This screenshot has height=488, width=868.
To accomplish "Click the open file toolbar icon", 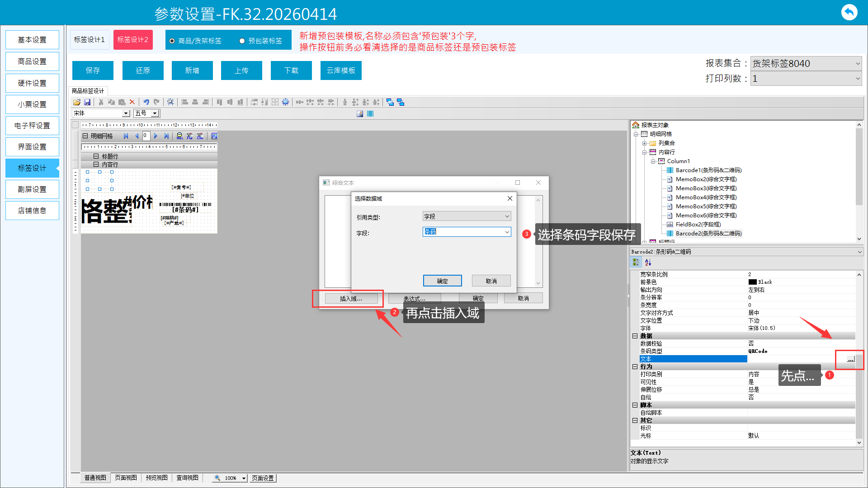I will click(77, 102).
